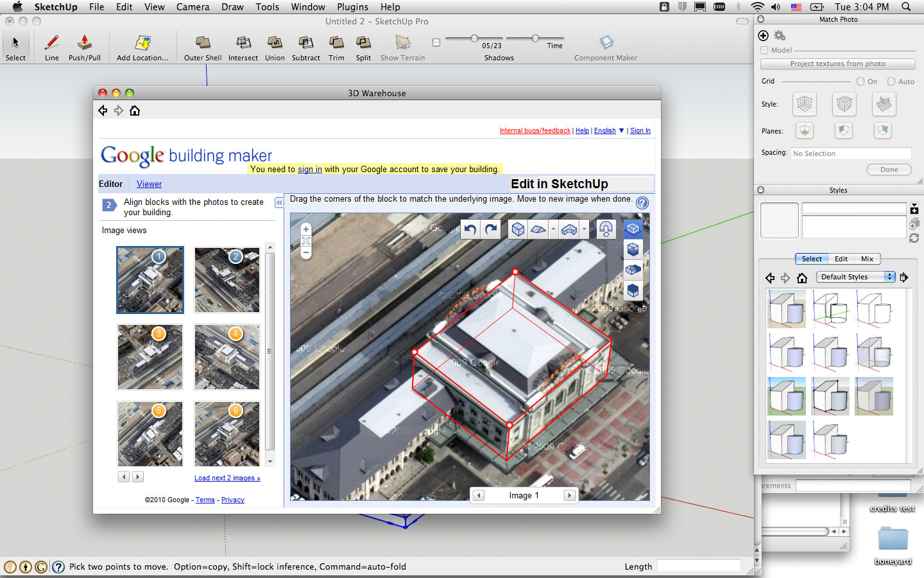Enable the shadows checkbox in toolbar

pyautogui.click(x=436, y=42)
